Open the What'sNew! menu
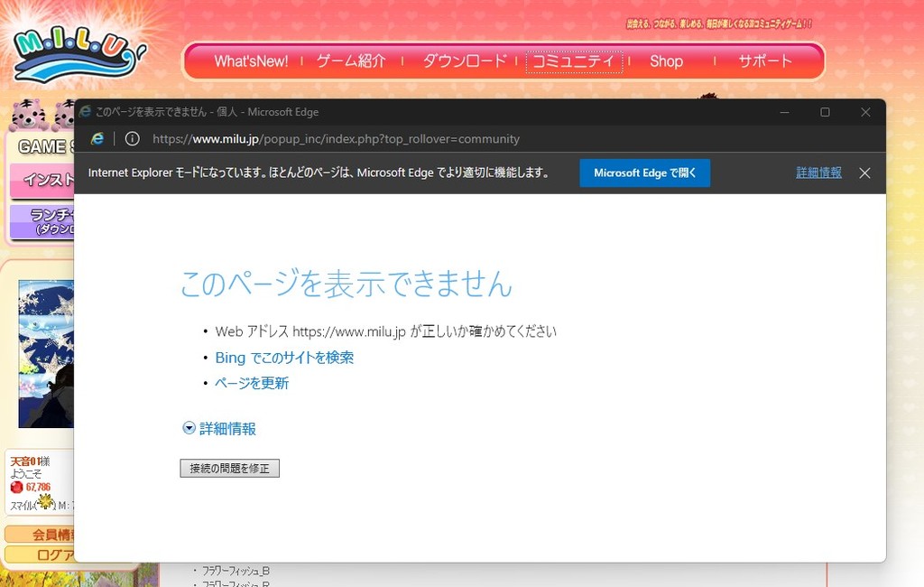The height and width of the screenshot is (587, 924). (251, 61)
